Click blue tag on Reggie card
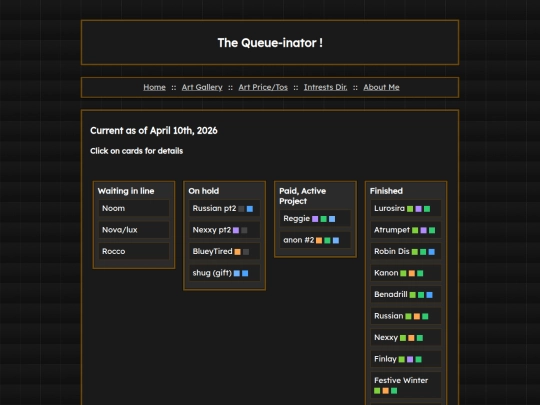540x405 pixels. (332, 219)
